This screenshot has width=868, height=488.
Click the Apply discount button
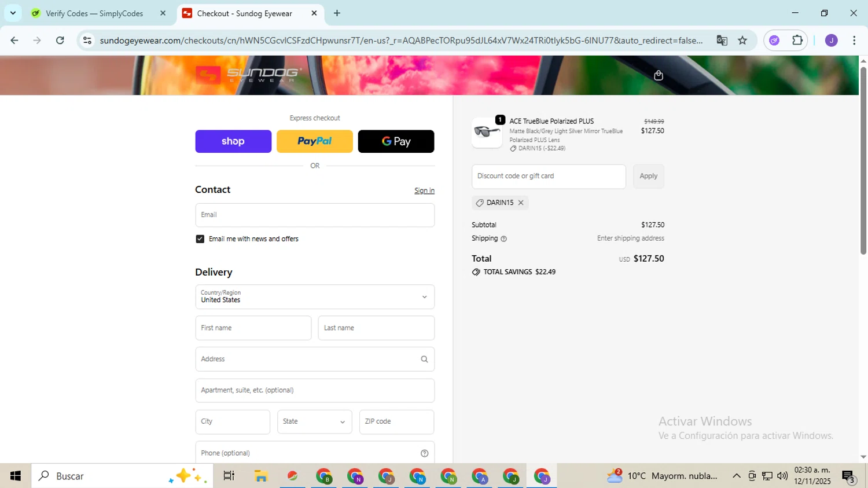coord(649,176)
